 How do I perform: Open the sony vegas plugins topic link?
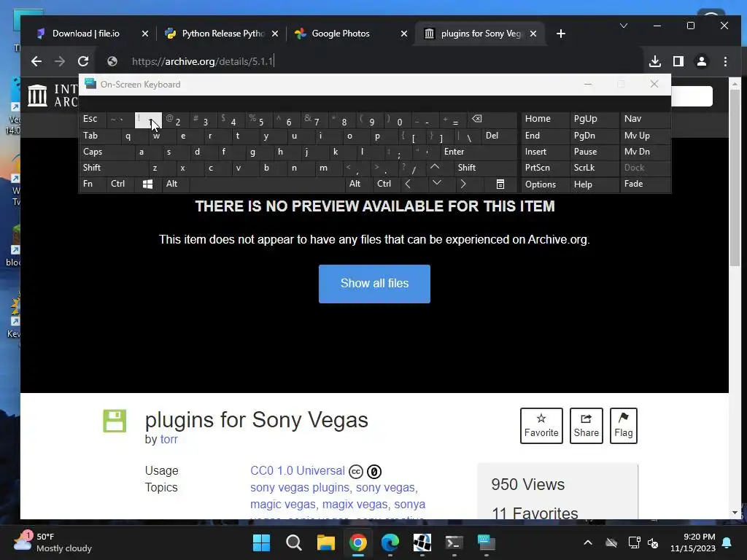click(x=300, y=488)
